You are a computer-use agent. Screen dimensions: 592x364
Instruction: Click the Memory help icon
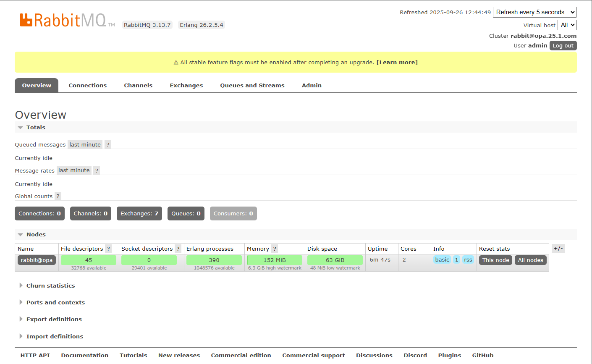[274, 249]
